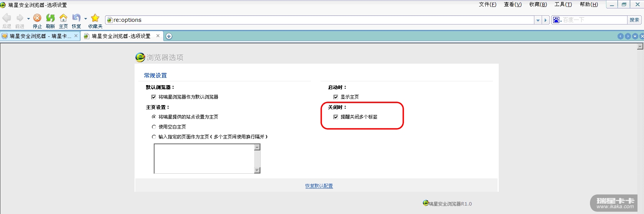644x214 pixels.
Task: Click the Stop (停止) icon
Action: 37,18
